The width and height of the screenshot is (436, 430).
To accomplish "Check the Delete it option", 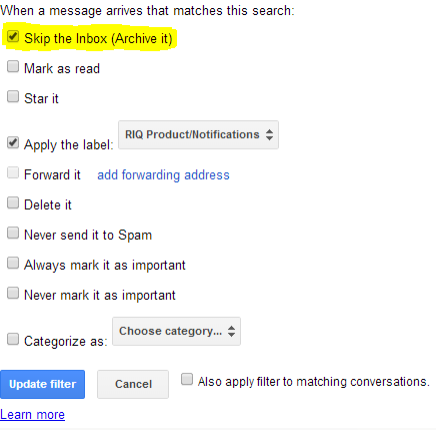I will pyautogui.click(x=13, y=202).
